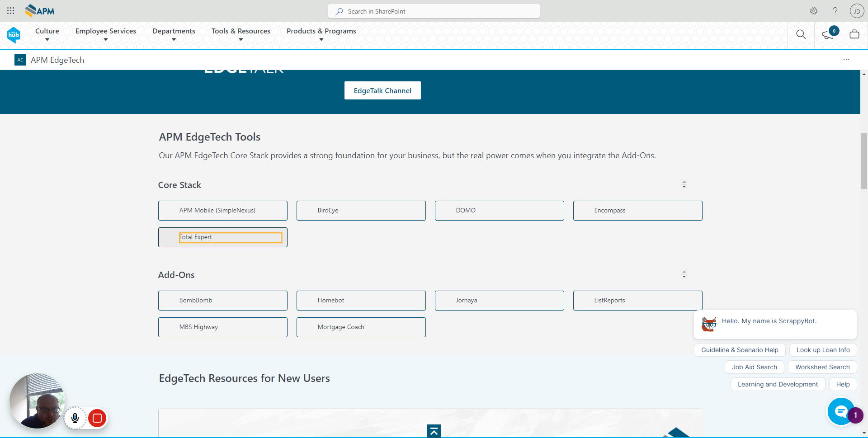Open the chat notifications icon with badge
Viewport: 868px width, 438px height.
pos(828,34)
